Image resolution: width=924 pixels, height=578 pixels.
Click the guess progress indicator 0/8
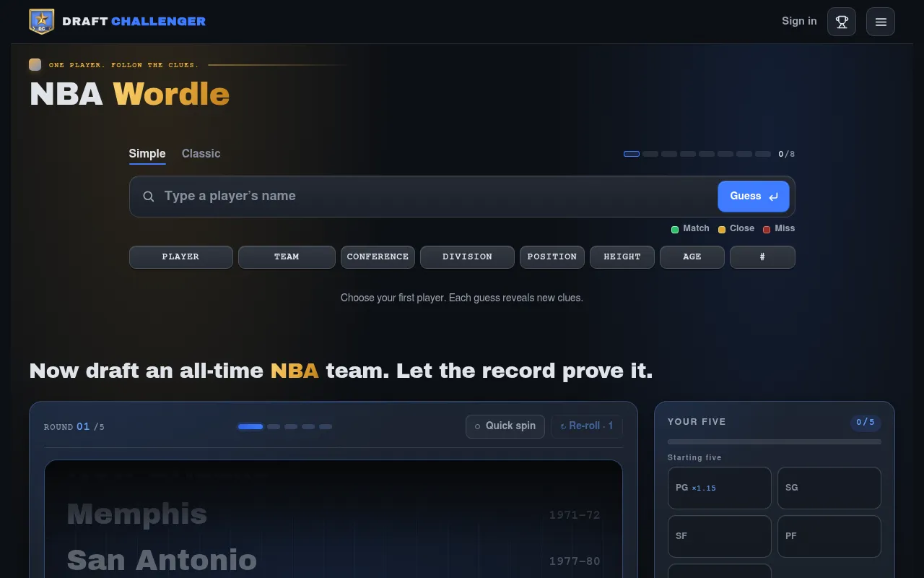pyautogui.click(x=709, y=154)
